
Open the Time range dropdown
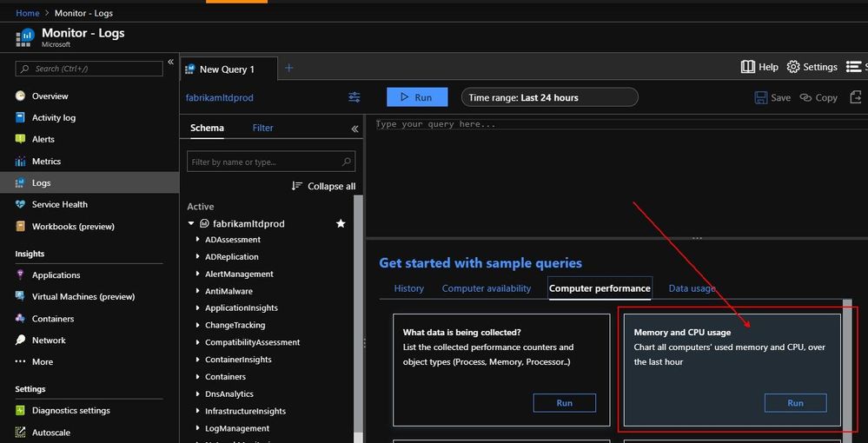[x=550, y=97]
